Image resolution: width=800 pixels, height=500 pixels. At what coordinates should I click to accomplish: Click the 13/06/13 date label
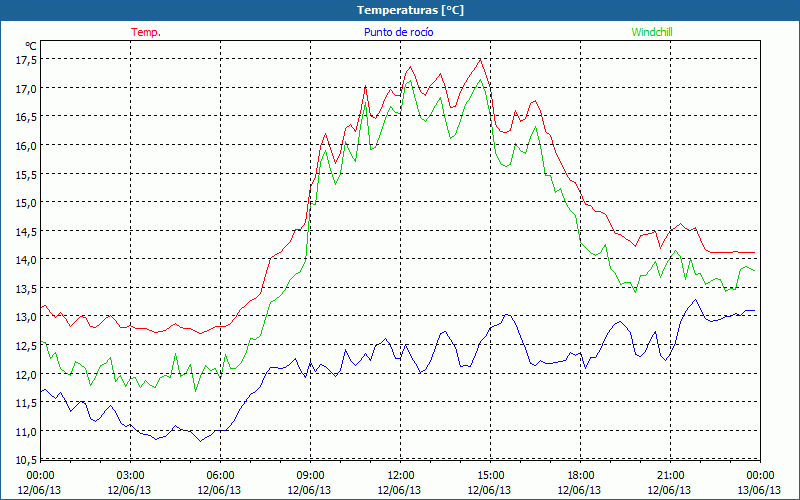tap(759, 490)
